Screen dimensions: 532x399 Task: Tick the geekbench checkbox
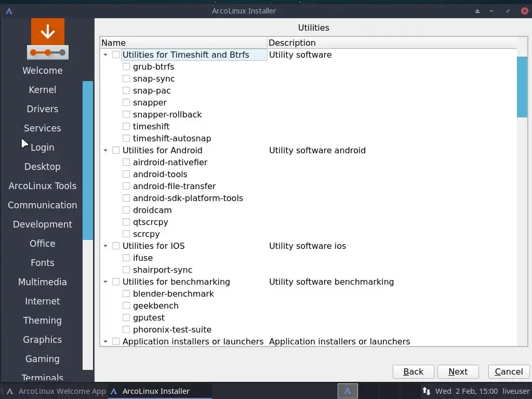click(x=126, y=305)
